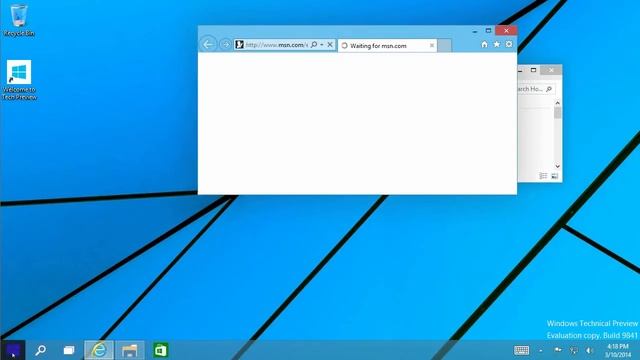Image resolution: width=640 pixels, height=360 pixels.
Task: Open taskbar Search
Action: pyautogui.click(x=40, y=350)
